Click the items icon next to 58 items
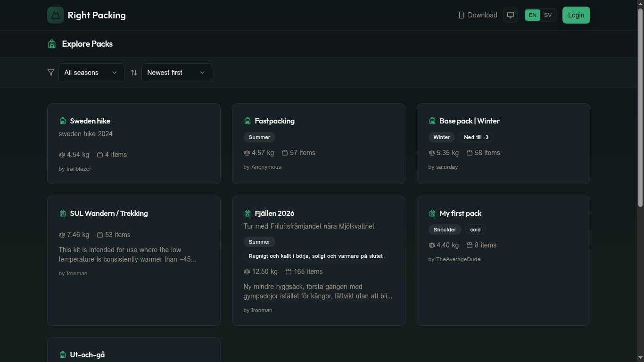 [470, 153]
